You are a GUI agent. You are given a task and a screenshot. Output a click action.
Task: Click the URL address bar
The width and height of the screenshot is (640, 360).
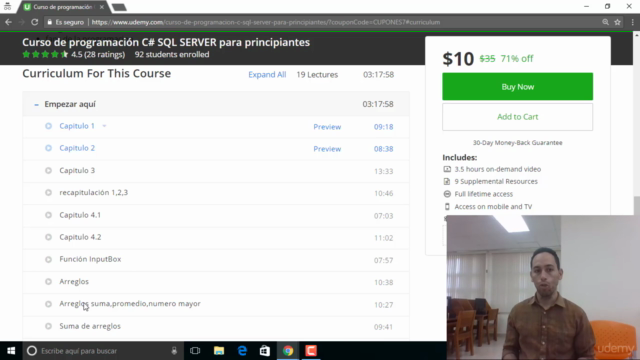pos(265,22)
